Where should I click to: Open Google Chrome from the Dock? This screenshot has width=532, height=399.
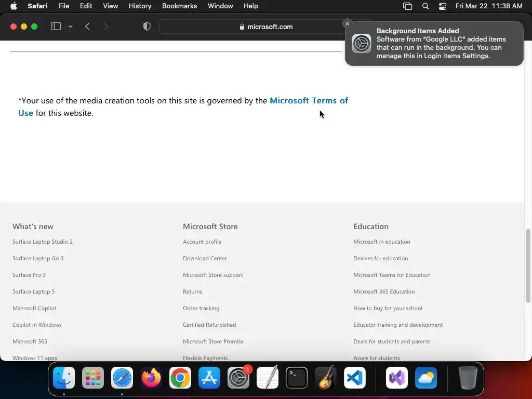pyautogui.click(x=180, y=378)
